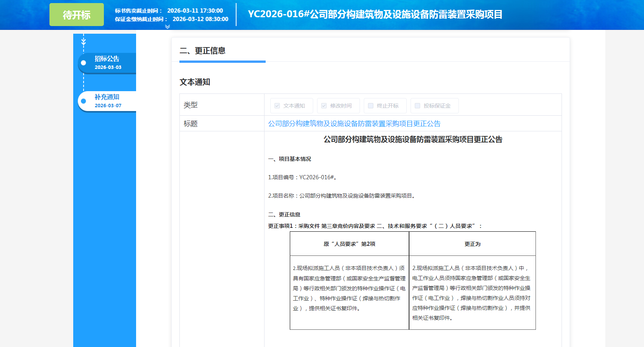
Task: Click the 二、更正信息 section heading
Action: pos(202,51)
